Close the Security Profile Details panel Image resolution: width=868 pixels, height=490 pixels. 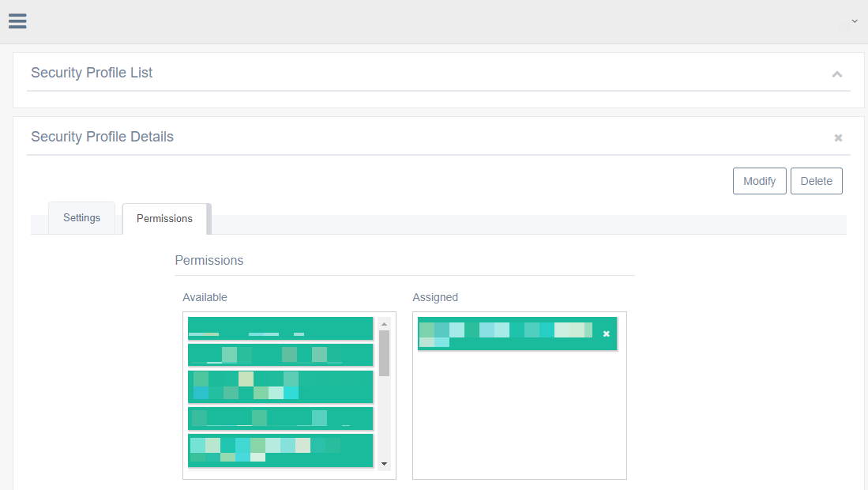(838, 138)
